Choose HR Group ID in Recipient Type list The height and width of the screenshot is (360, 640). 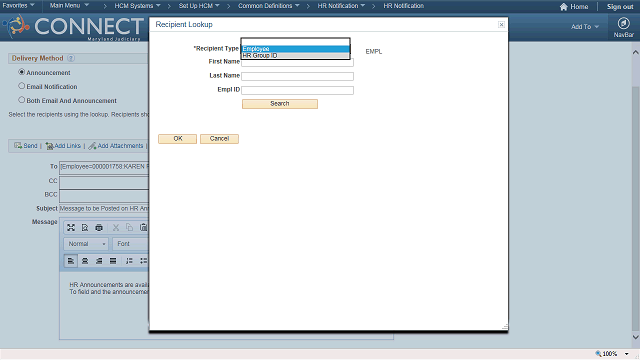pyautogui.click(x=296, y=56)
